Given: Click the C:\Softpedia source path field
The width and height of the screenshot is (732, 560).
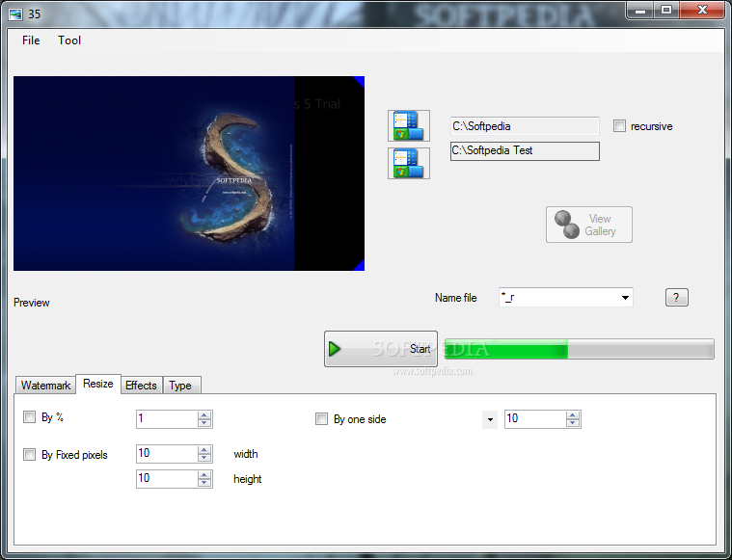Looking at the screenshot, I should (525, 126).
